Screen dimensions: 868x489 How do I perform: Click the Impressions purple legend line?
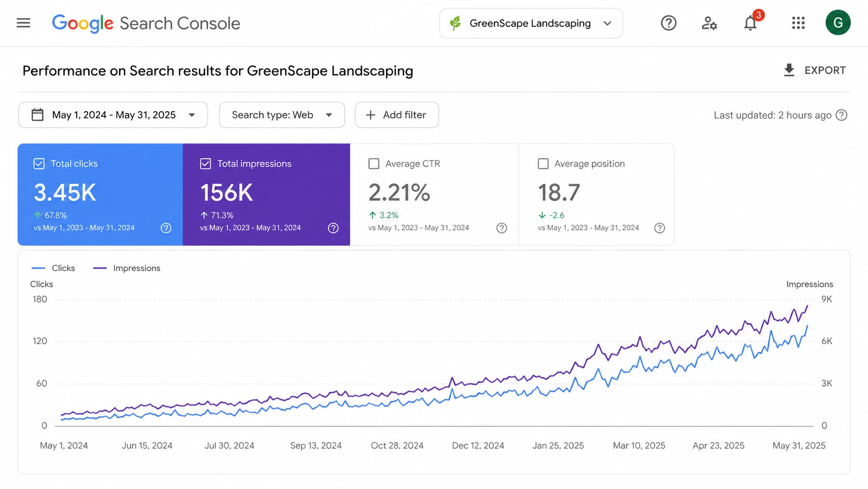click(100, 268)
